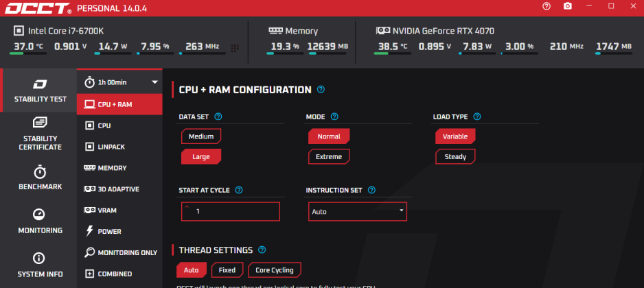Click the CPU power 14.7 W reading
This screenshot has width=644, height=288.
(x=112, y=47)
